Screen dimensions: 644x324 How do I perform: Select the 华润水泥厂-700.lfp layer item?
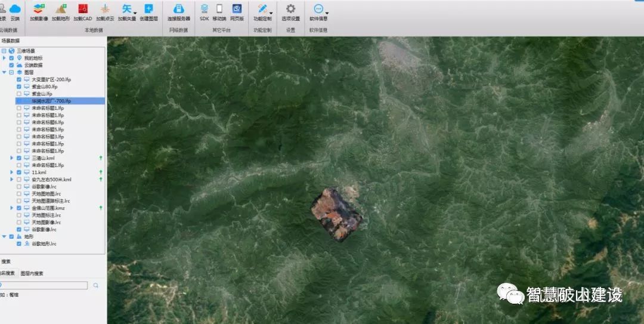[51, 101]
